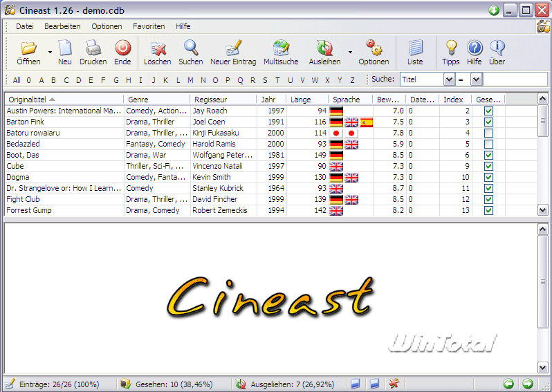This screenshot has height=392, width=552.
Task: Open the Hilfe menu
Action: pyautogui.click(x=183, y=26)
